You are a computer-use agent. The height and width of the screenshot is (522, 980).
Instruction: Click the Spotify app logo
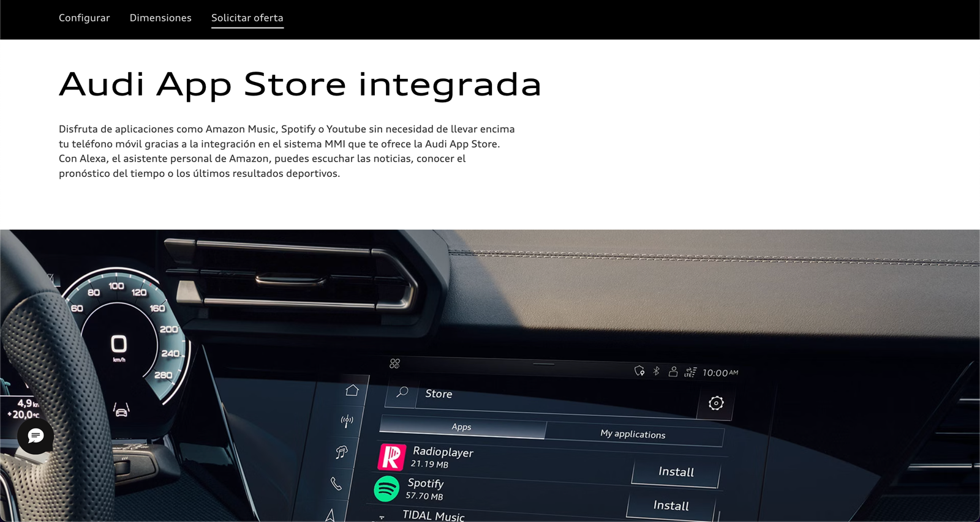click(386, 489)
